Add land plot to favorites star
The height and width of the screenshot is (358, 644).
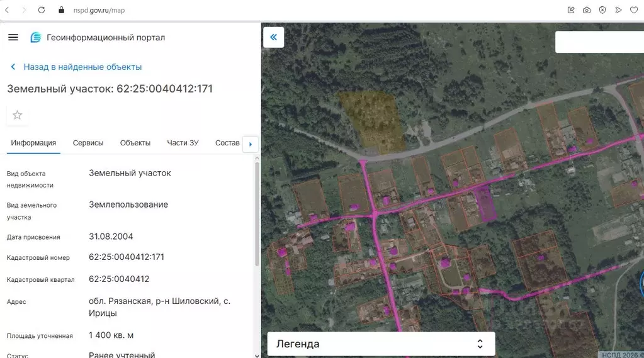18,115
